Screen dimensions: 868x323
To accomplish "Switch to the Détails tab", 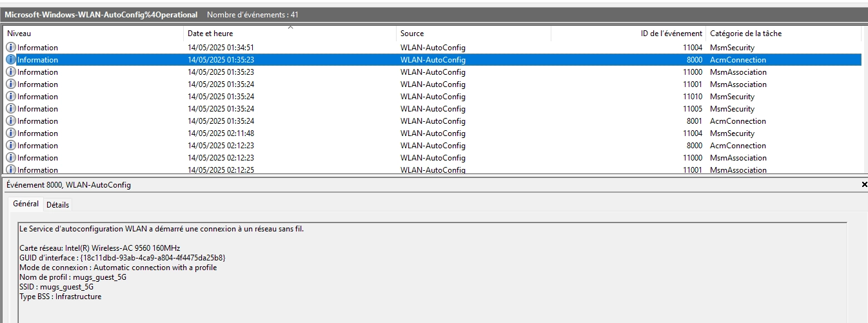I will (57, 205).
